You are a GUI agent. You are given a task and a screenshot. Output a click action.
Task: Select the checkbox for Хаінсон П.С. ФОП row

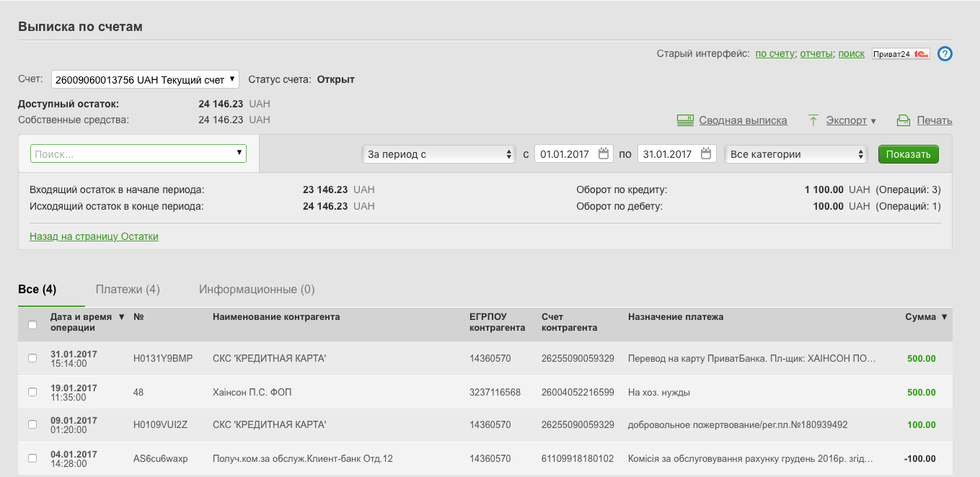click(x=32, y=392)
